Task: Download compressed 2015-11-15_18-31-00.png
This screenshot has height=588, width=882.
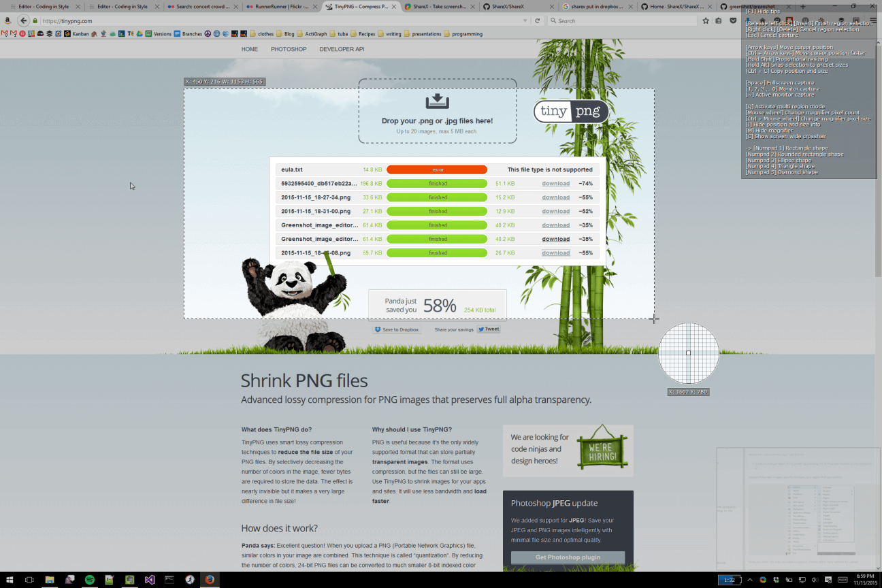Action: coord(555,211)
